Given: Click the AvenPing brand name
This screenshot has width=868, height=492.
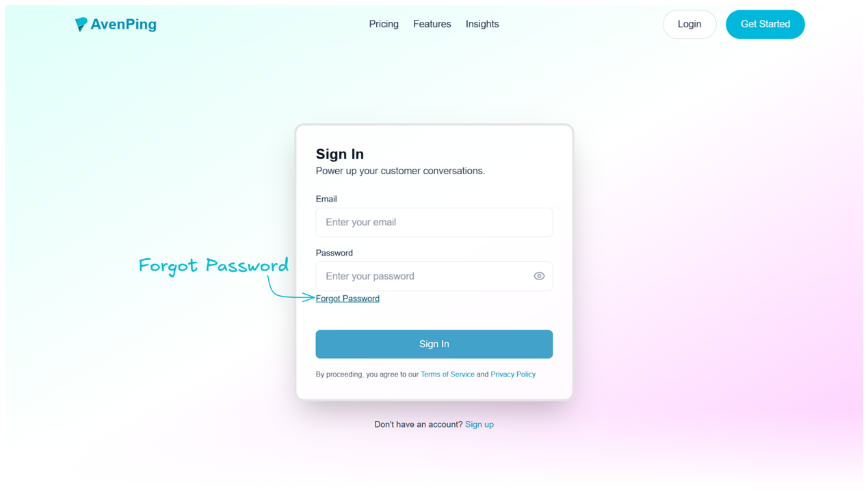Looking at the screenshot, I should click(x=124, y=24).
